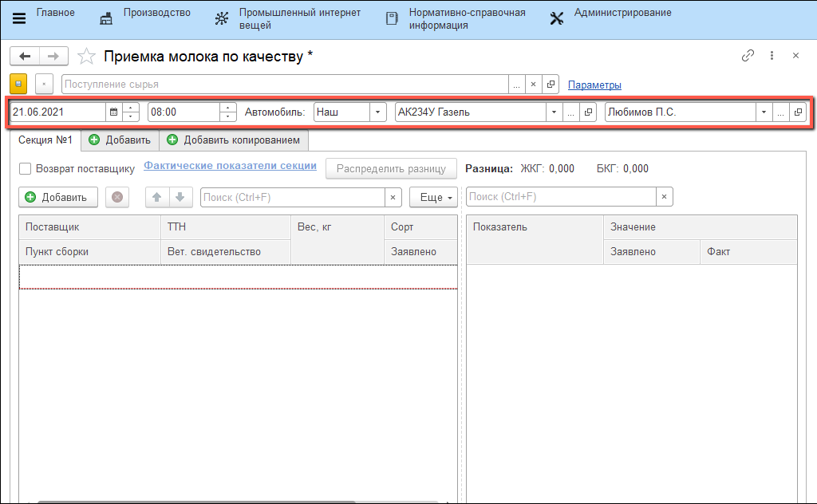Viewport: 817px width, 504px height.
Task: Click Фактические показатели секции link
Action: [x=230, y=166]
